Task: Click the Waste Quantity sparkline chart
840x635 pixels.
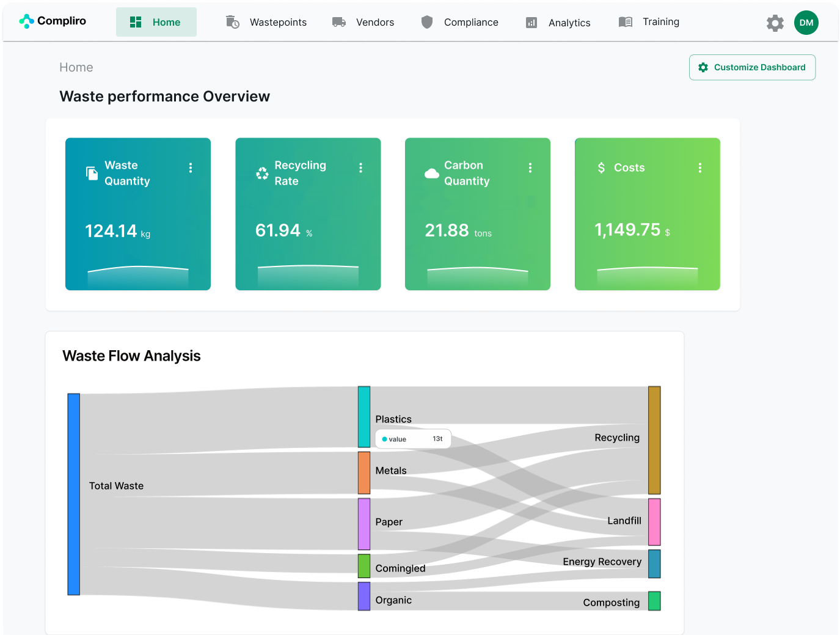Action: (x=138, y=277)
